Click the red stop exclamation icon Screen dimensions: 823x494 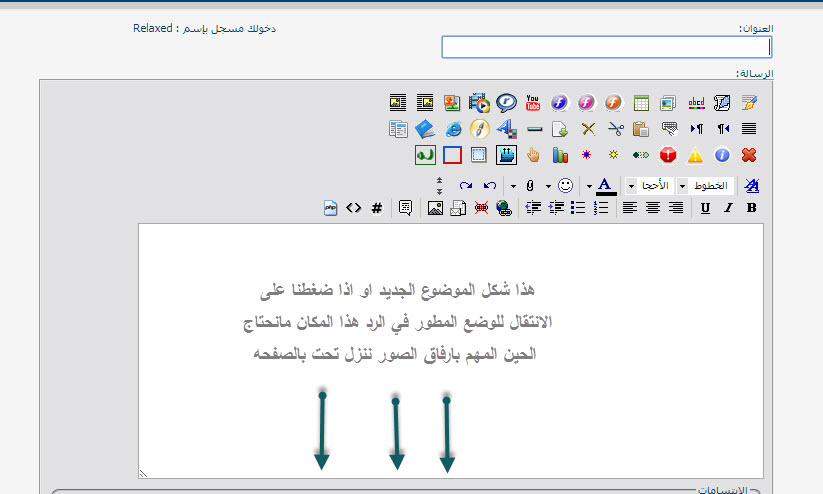(x=668, y=155)
